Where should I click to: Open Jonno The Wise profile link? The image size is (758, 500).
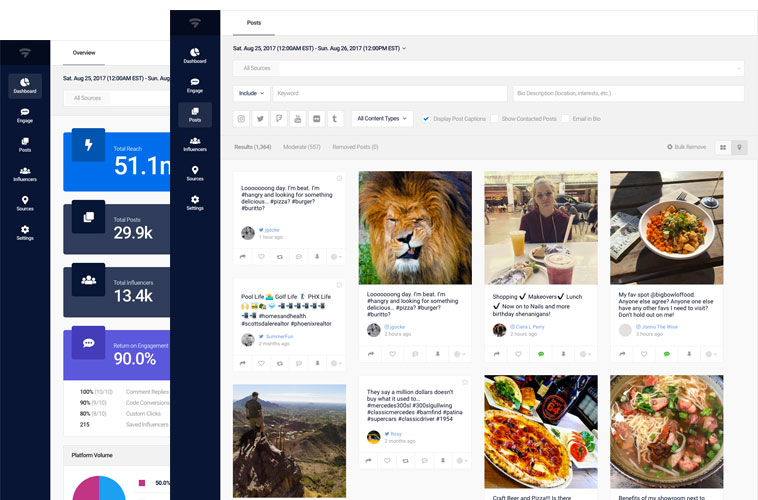point(659,327)
